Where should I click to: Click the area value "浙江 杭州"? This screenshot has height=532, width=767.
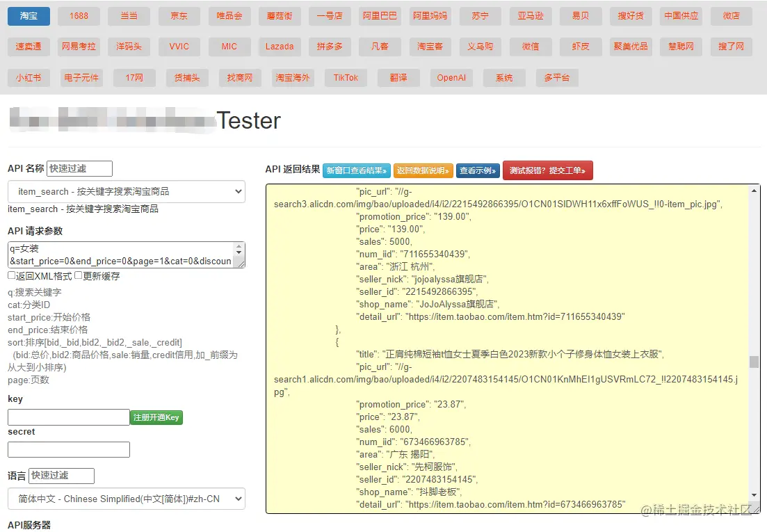coord(410,267)
